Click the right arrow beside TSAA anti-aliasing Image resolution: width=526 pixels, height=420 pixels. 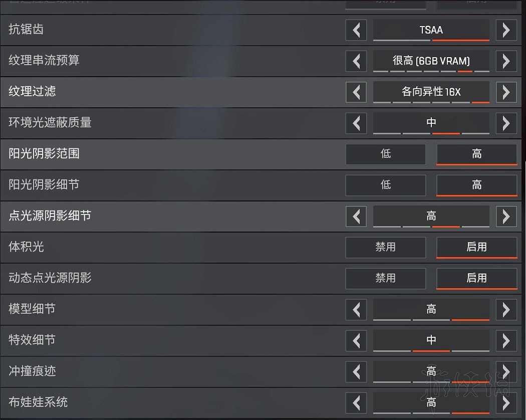506,30
